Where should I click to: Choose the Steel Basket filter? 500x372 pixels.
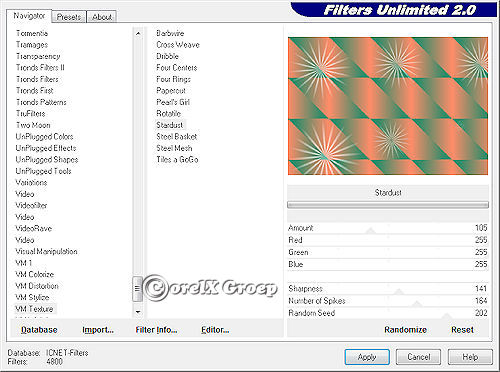click(x=177, y=137)
